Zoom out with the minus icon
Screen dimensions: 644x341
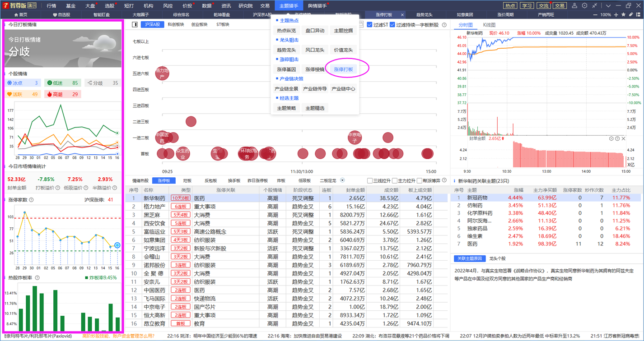(595, 15)
